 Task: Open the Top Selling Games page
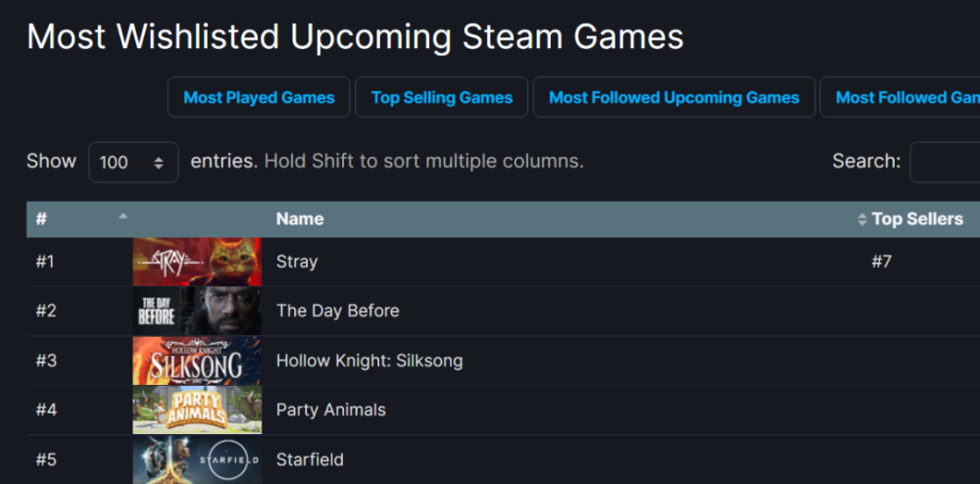click(442, 97)
